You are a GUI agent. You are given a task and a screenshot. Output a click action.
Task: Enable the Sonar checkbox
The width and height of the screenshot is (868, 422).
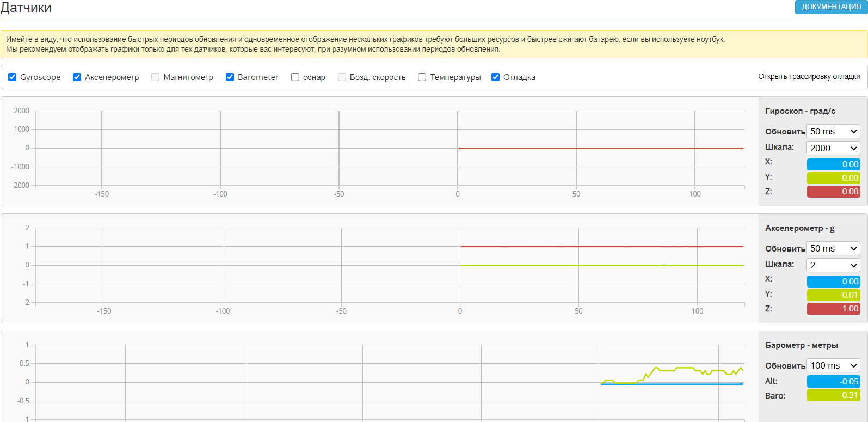[295, 77]
